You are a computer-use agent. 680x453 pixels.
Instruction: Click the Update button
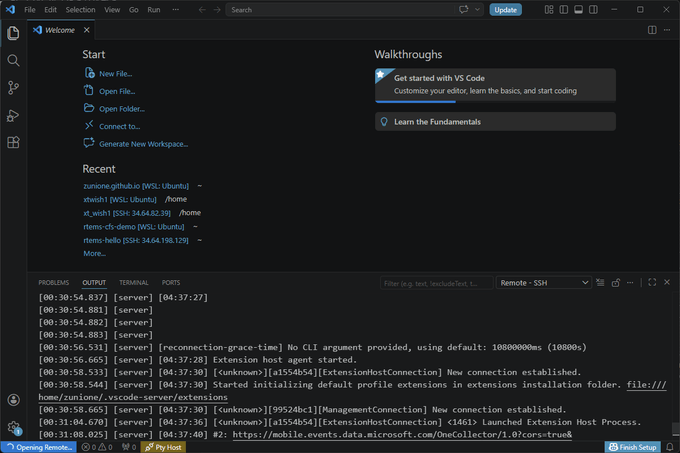point(506,10)
